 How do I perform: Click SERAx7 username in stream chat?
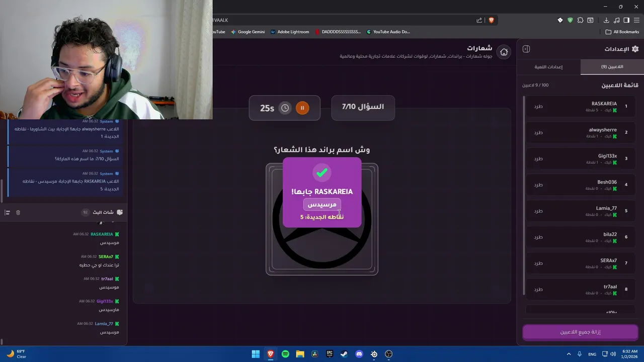point(106,256)
